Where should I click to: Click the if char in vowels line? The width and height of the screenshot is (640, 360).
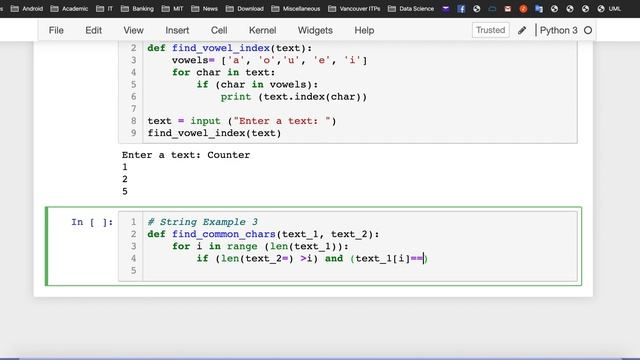[257, 84]
